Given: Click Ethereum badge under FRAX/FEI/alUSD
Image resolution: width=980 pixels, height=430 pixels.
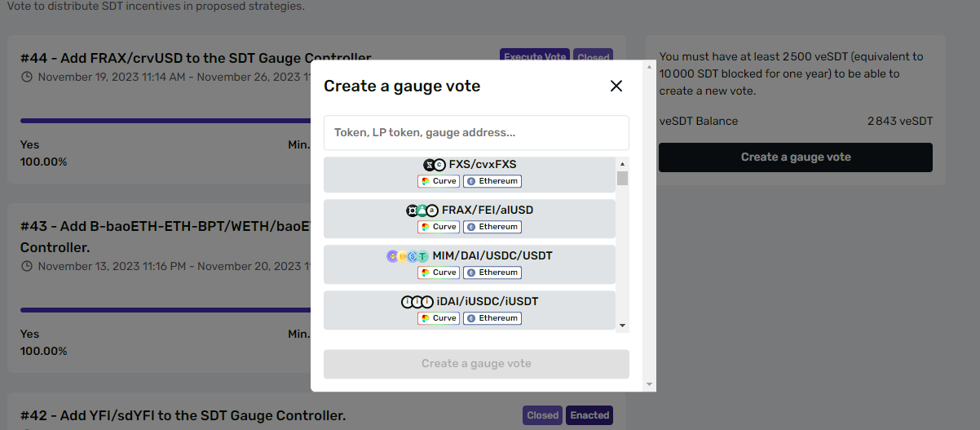Looking at the screenshot, I should coord(492,227).
